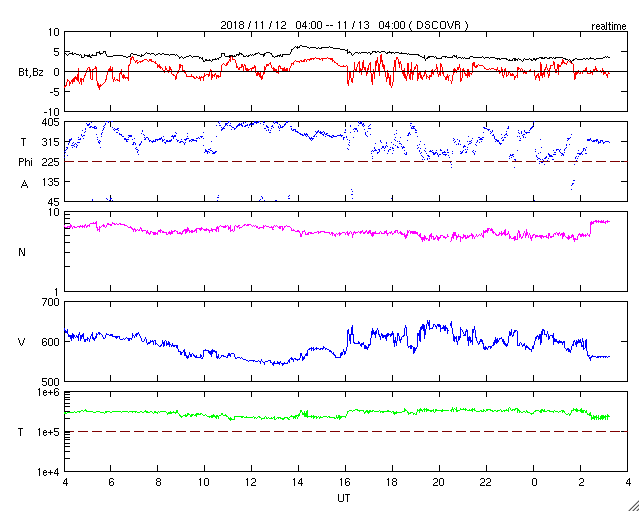Click the '10' tick on the N axis

[55, 213]
